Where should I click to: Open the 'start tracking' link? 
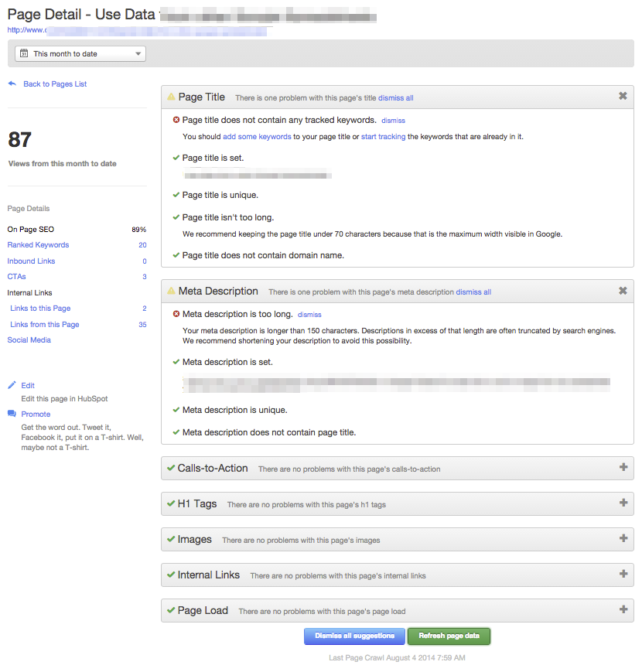tap(383, 137)
